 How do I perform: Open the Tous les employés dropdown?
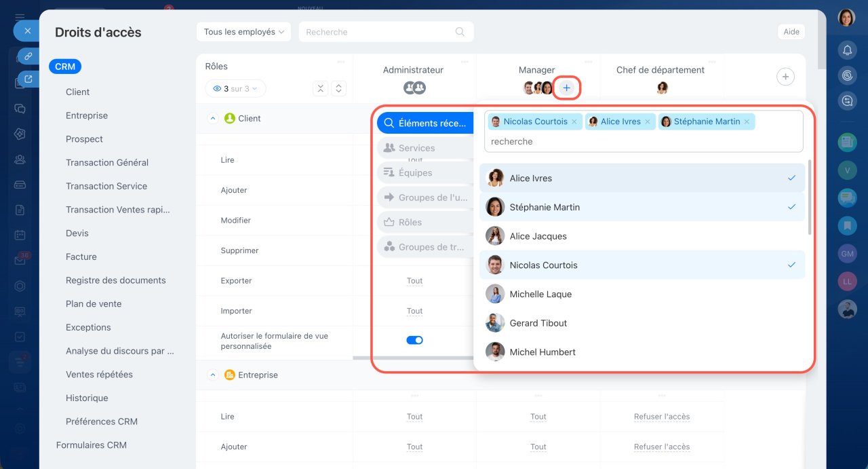click(243, 32)
